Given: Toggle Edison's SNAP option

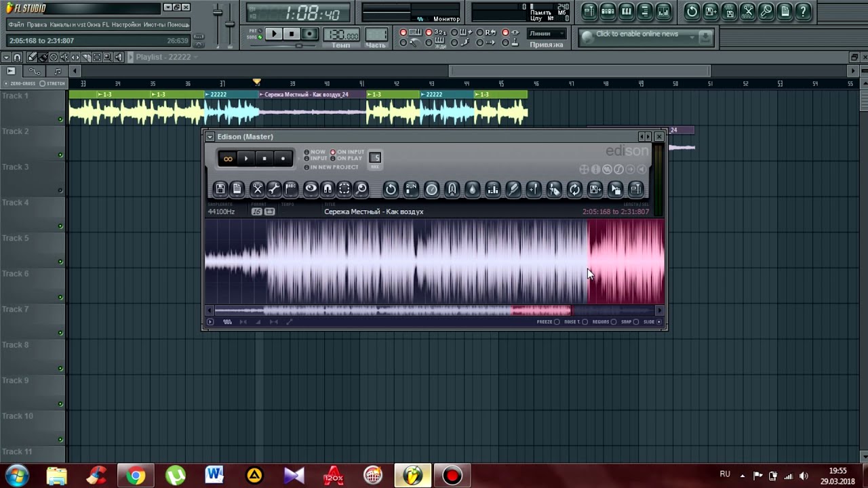Looking at the screenshot, I should coord(630,322).
